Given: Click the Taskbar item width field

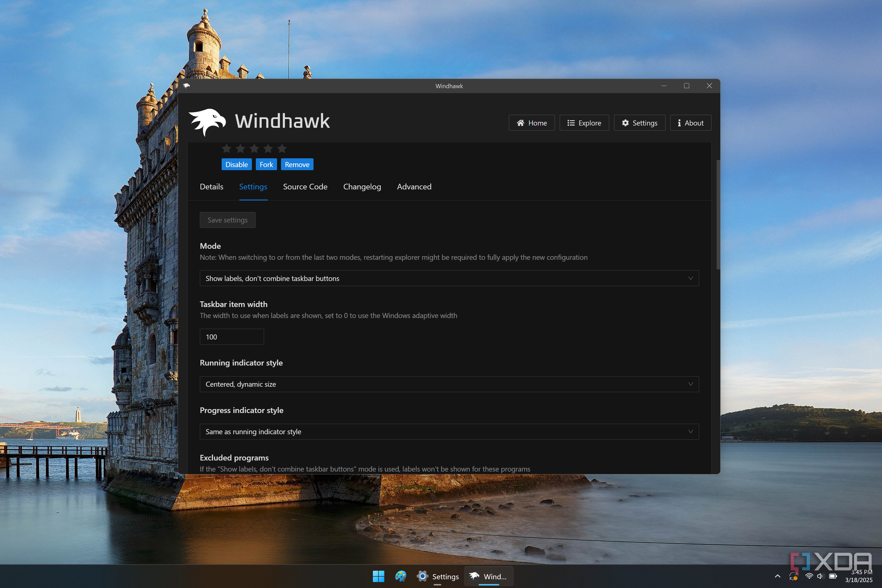Looking at the screenshot, I should [232, 337].
